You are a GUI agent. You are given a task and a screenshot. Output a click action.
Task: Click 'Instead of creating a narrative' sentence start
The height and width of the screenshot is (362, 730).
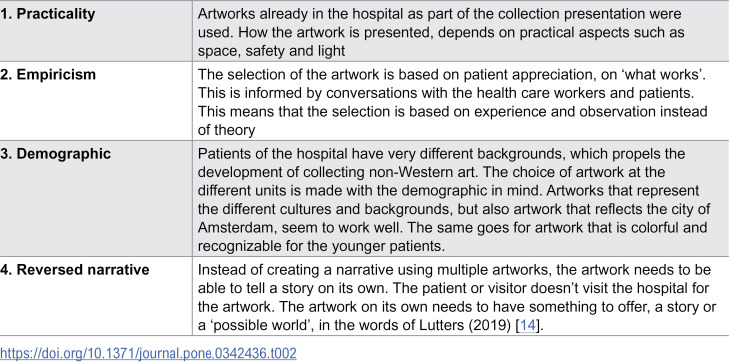[x=297, y=270]
